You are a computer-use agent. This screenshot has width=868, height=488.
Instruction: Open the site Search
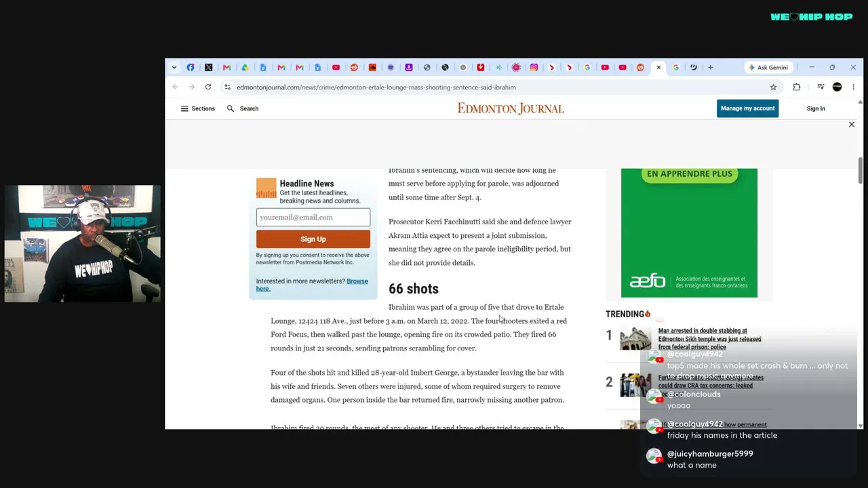pyautogui.click(x=243, y=108)
